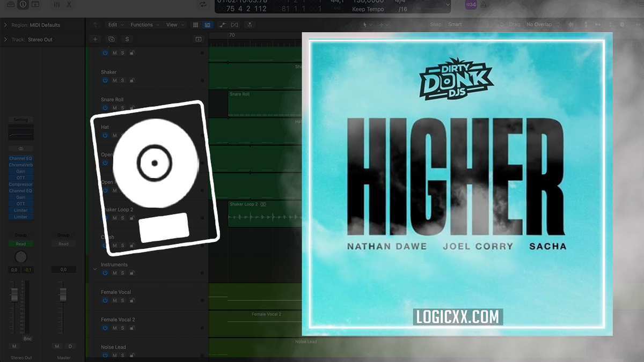
Task: Click the inspector (i) icon
Action: (23, 4)
